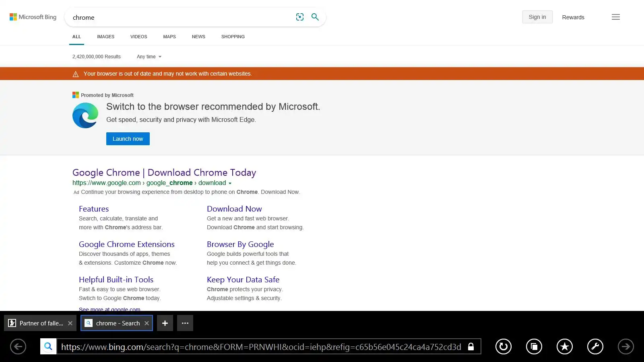
Task: Click the browser Forward arrow button
Action: 626,346
